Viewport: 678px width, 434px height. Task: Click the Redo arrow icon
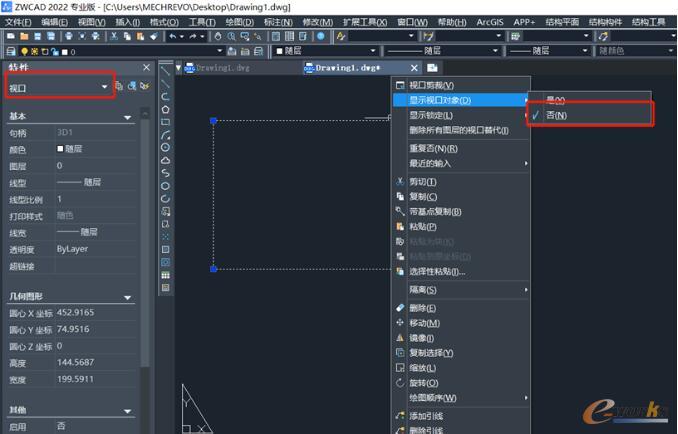[193, 36]
